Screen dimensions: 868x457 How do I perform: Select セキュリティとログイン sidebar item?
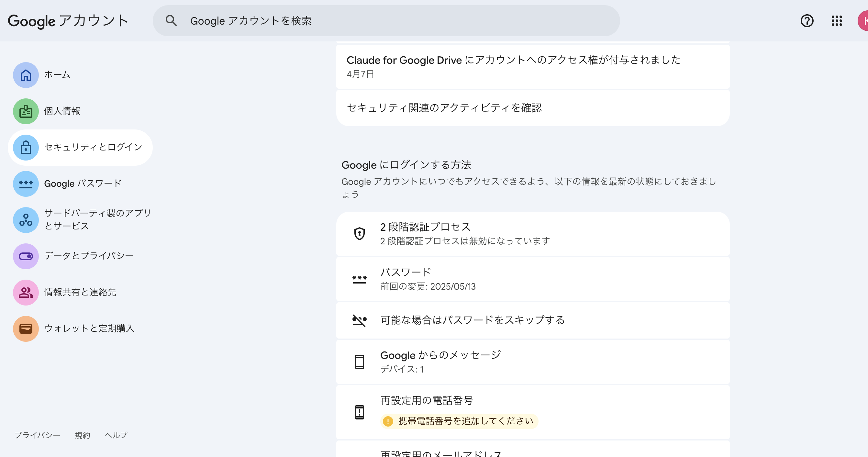coord(80,147)
